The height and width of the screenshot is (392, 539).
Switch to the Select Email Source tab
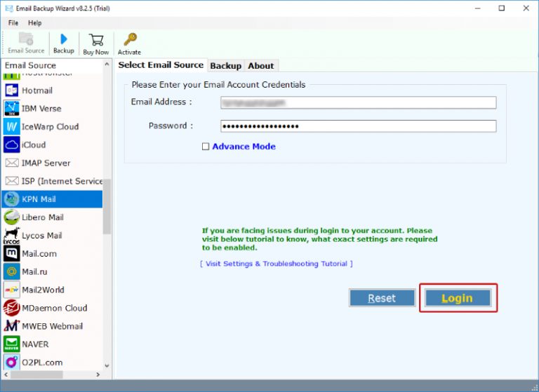coord(161,65)
